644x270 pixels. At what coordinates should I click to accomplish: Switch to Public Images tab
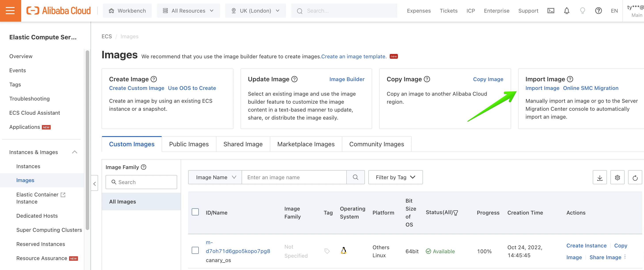click(189, 144)
